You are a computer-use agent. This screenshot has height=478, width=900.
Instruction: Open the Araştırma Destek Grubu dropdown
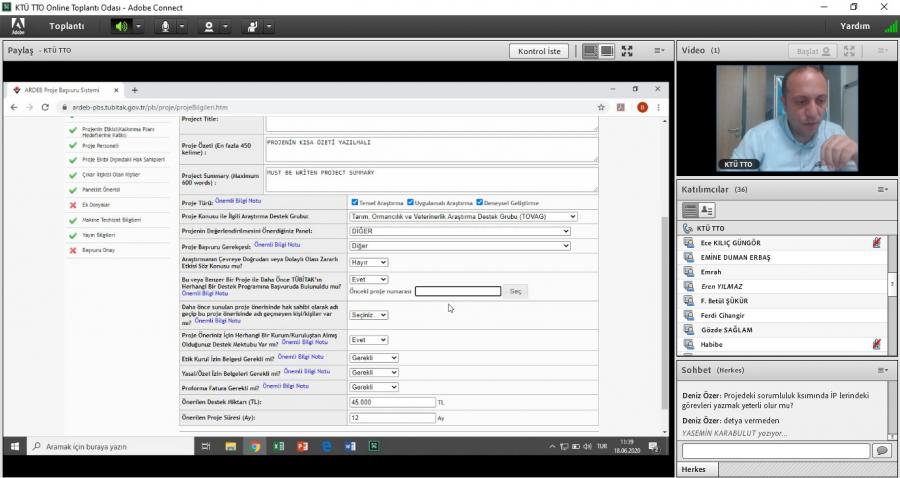pos(463,216)
